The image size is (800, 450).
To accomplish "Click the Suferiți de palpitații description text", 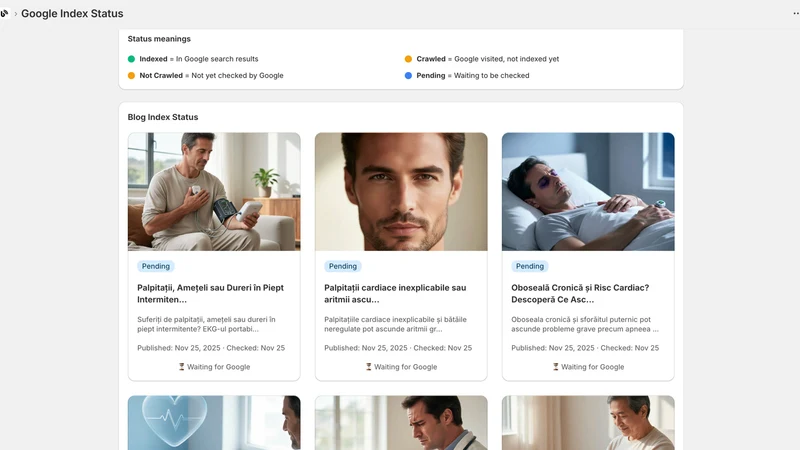I will [x=206, y=324].
